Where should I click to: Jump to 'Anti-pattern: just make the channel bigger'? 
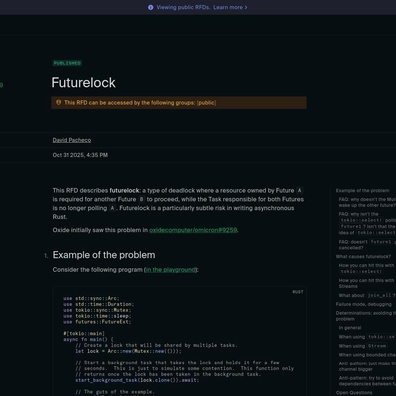pyautogui.click(x=367, y=366)
